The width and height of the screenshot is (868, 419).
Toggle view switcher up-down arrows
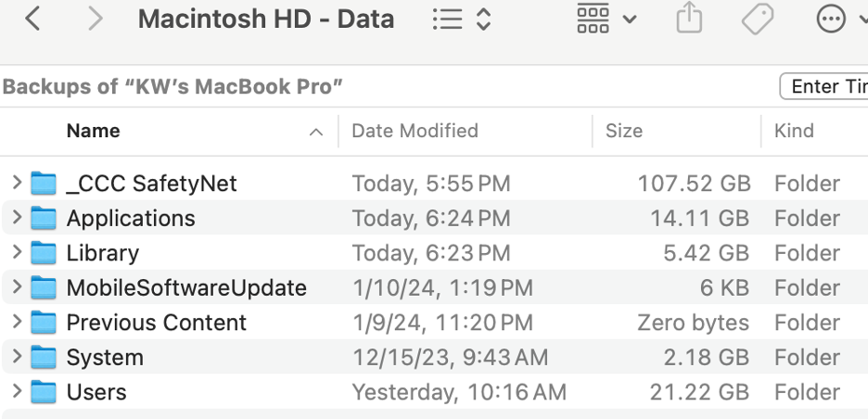click(483, 19)
